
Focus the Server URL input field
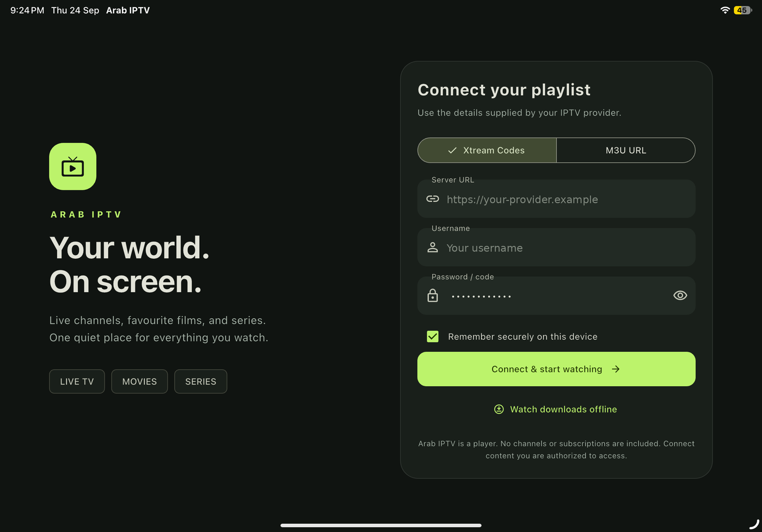556,199
